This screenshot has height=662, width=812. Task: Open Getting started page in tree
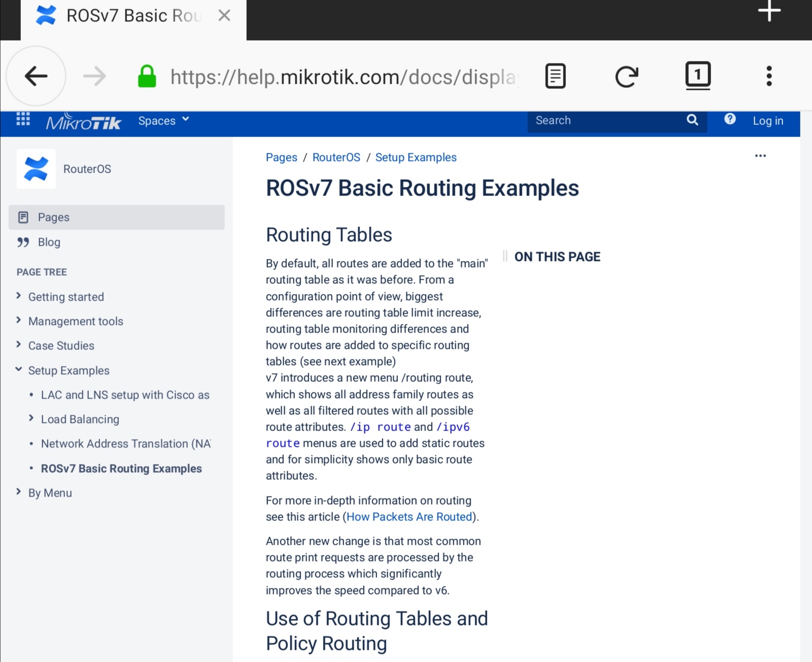click(x=66, y=297)
